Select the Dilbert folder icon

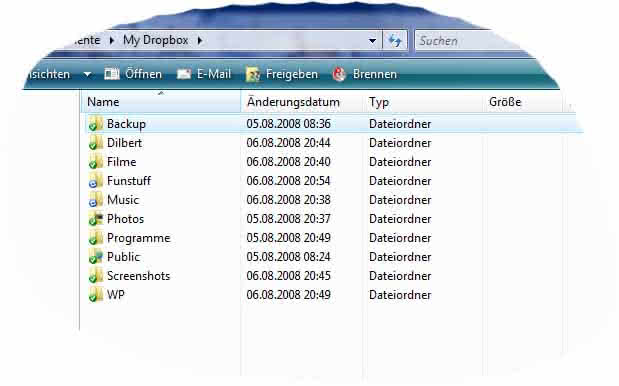(95, 142)
